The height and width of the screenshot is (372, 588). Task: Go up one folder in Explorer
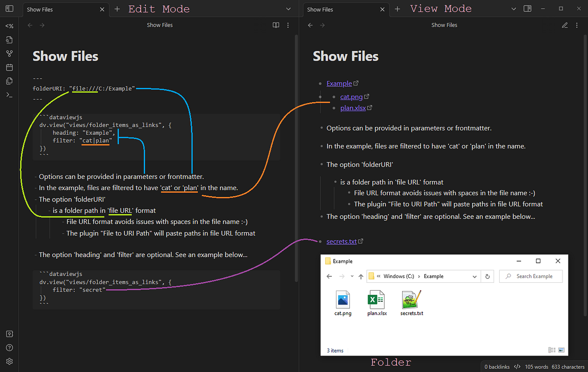point(361,276)
